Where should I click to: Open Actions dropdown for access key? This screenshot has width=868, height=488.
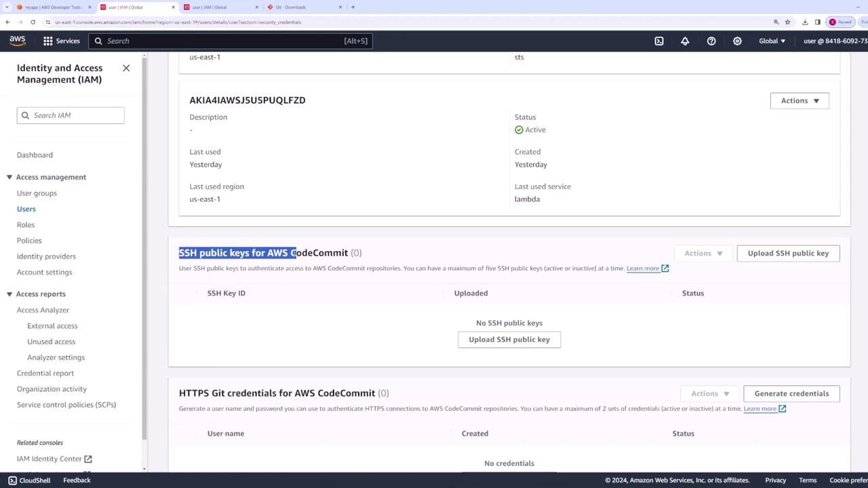(x=800, y=100)
